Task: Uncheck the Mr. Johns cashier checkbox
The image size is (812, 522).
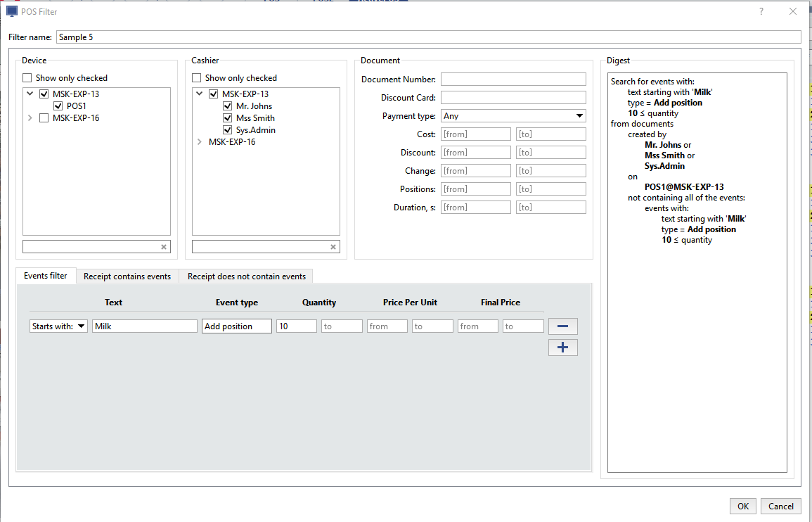Action: 227,106
